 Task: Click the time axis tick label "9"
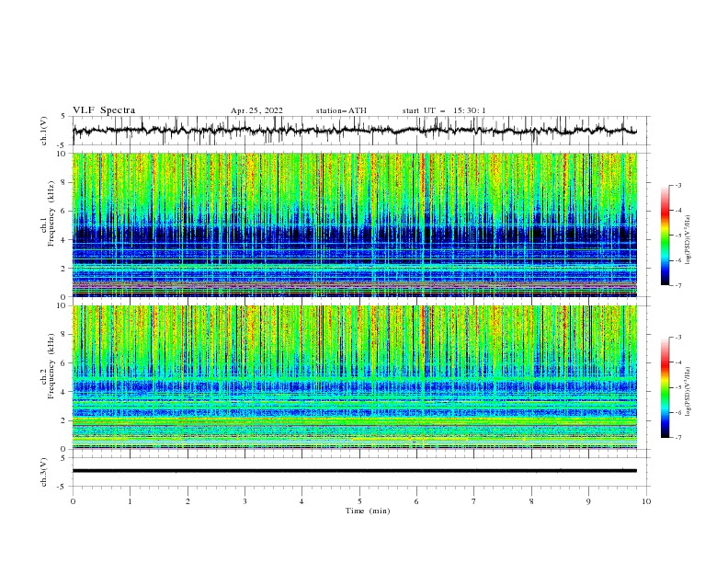pyautogui.click(x=588, y=501)
